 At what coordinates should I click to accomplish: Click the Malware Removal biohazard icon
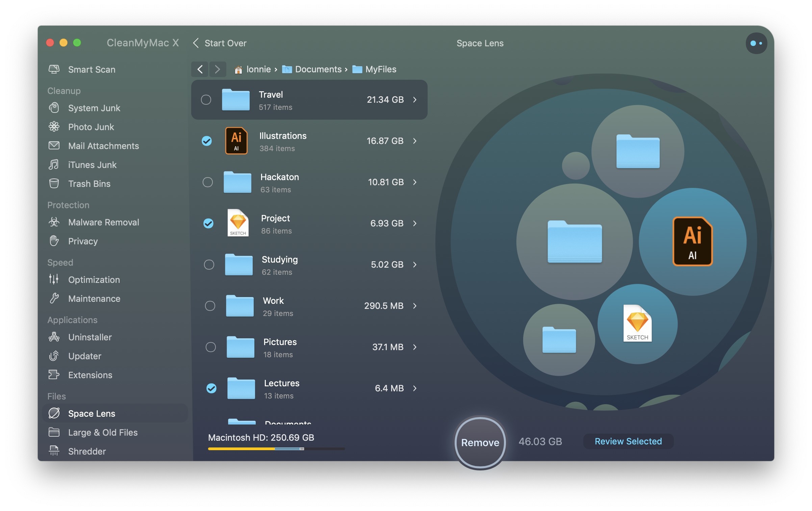[54, 222]
